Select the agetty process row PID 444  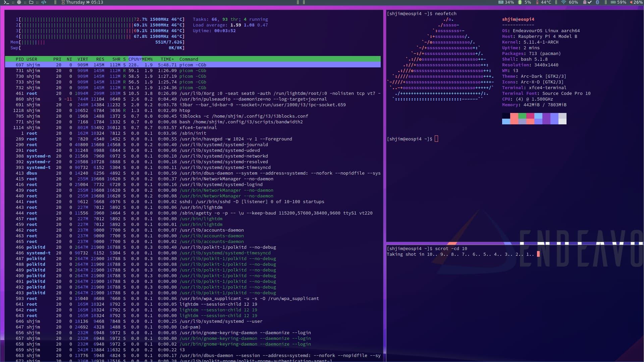click(193, 213)
